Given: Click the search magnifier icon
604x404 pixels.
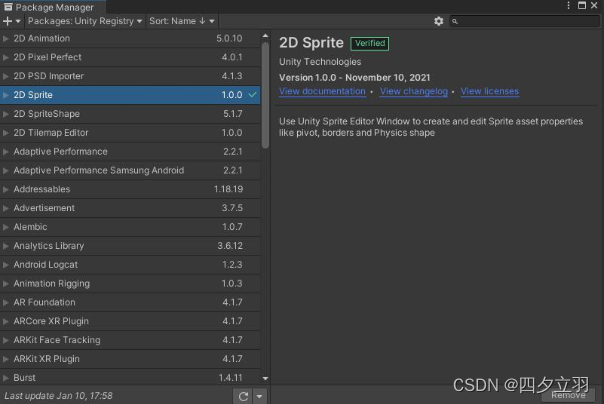Looking at the screenshot, I should click(455, 22).
